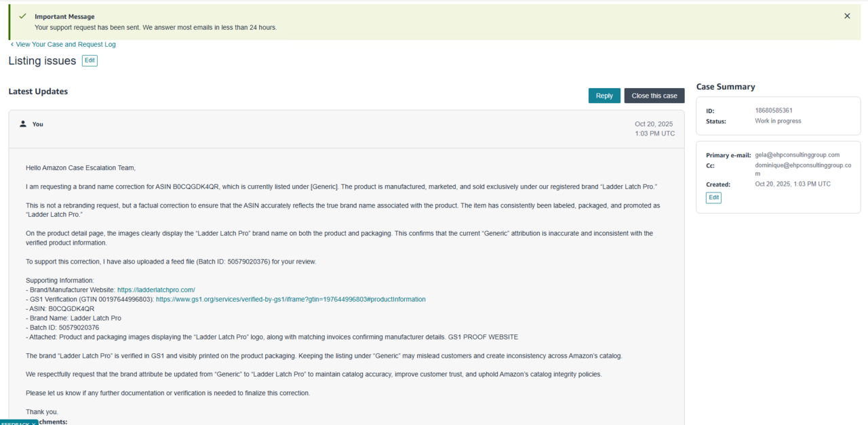Open the ladderlatchpro.com website link

(x=156, y=290)
